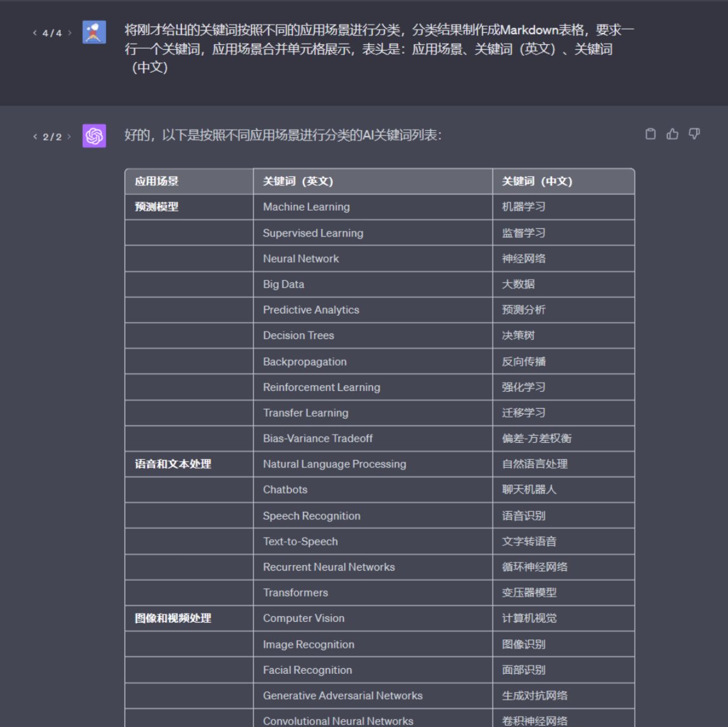728x727 pixels.
Task: Select the Machine Learning table cell
Action: (x=305, y=207)
